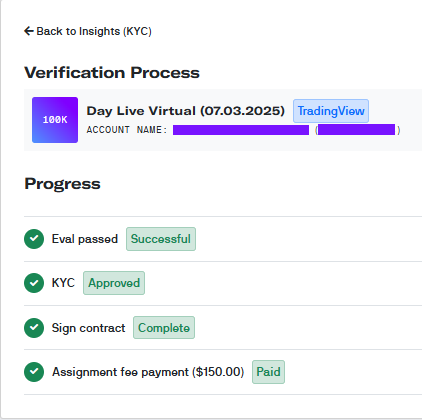Screen dimensions: 422x420
Task: Select the Sign contract step label
Action: [x=89, y=328]
